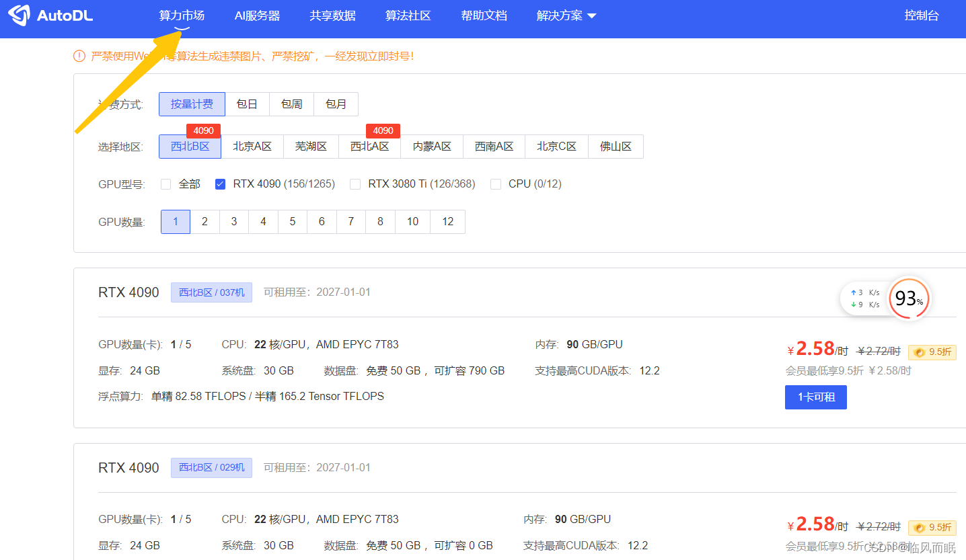This screenshot has width=966, height=560.
Task: Click the ¥2.58/时 price on 029机
Action: [818, 525]
